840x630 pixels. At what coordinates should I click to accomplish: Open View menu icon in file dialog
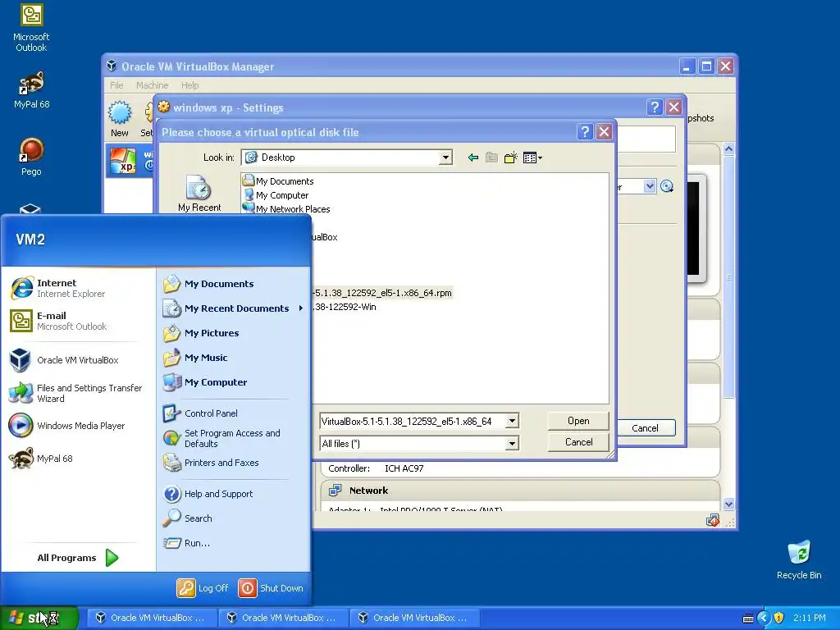coord(532,157)
